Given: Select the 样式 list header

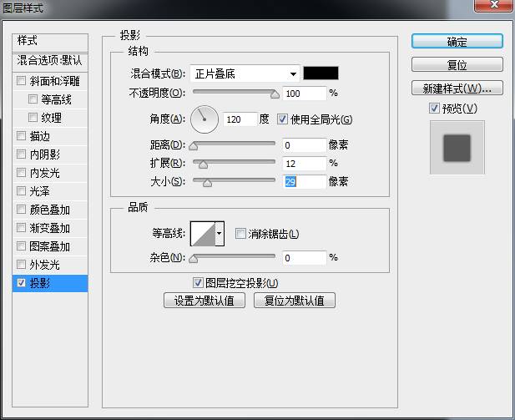Looking at the screenshot, I should tap(50, 42).
